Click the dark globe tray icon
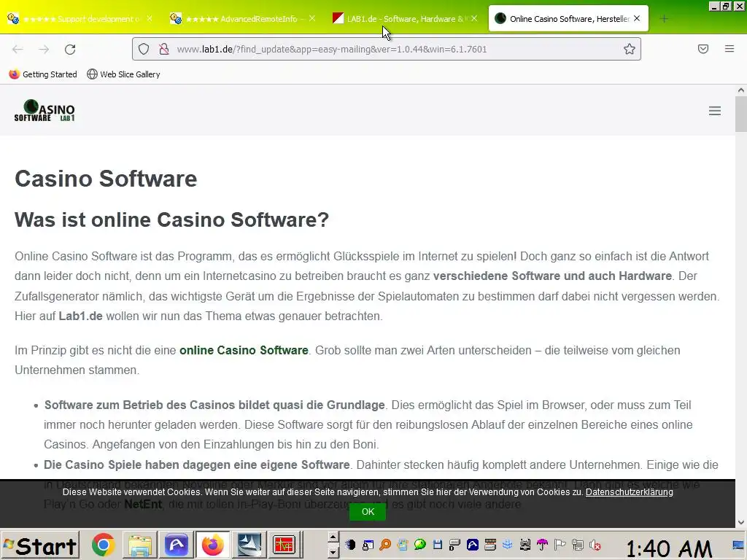Screen dimensions: 747x560 click(x=349, y=545)
